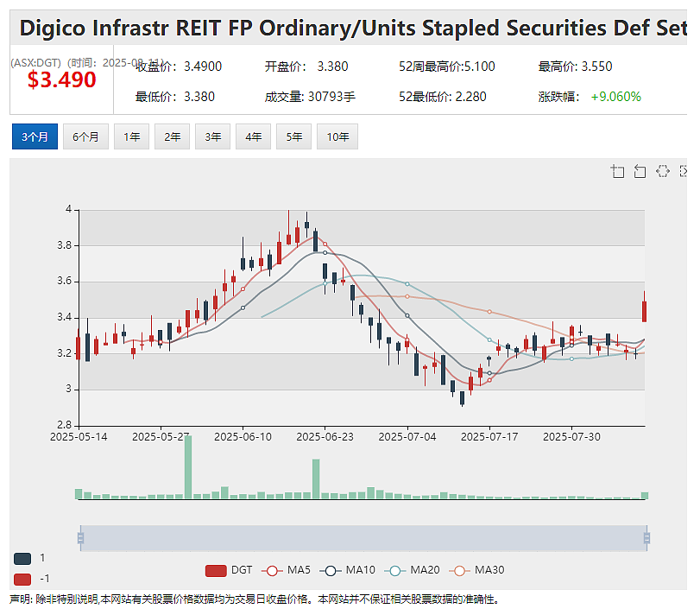700x615 pixels.
Task: Click the 2025-07-17 x-axis date label
Action: [489, 437]
